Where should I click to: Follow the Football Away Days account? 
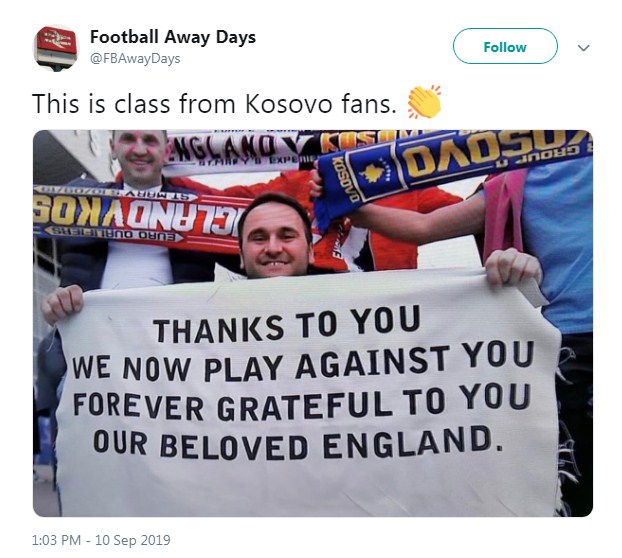click(x=505, y=46)
